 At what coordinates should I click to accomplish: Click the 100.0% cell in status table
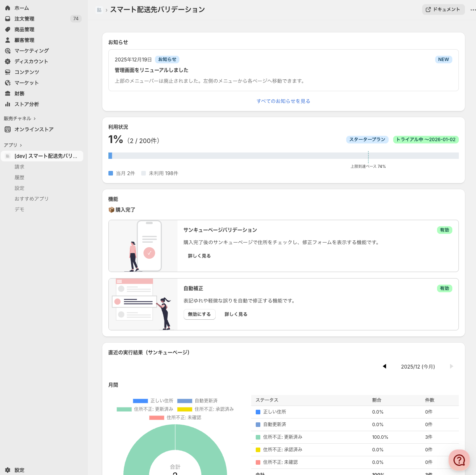tap(380, 437)
